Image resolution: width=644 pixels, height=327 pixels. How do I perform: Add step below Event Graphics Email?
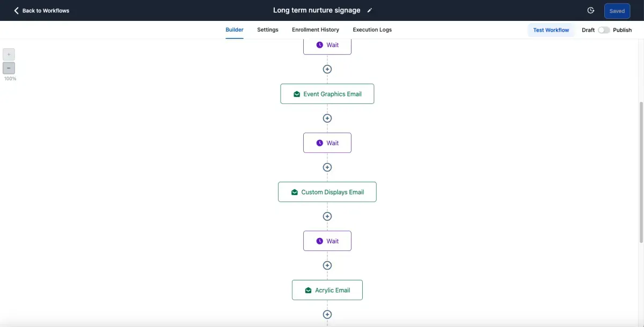(x=327, y=118)
